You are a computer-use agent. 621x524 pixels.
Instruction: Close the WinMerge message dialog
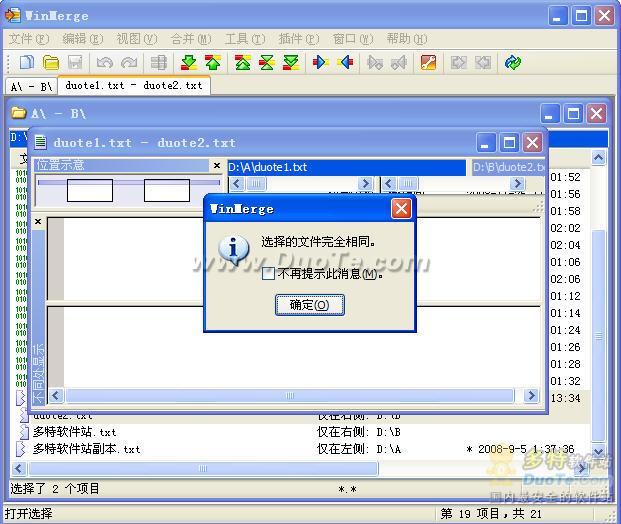click(401, 208)
